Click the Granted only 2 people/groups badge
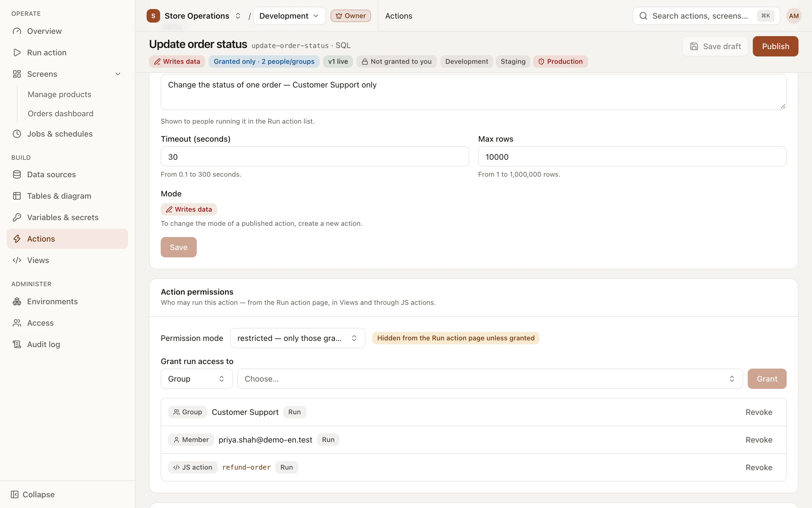 pyautogui.click(x=264, y=62)
